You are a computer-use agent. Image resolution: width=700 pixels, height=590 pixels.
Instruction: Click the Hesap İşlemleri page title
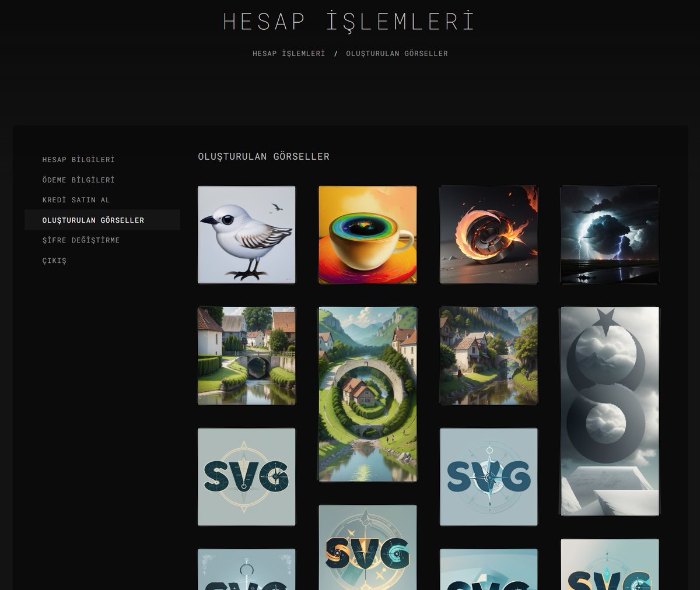[349, 21]
